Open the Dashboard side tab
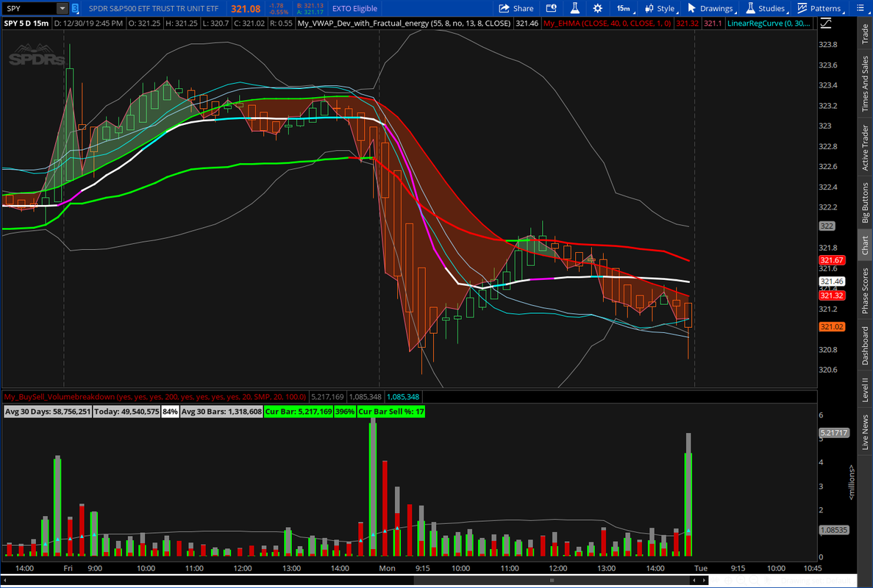This screenshot has width=873, height=588. (865, 345)
